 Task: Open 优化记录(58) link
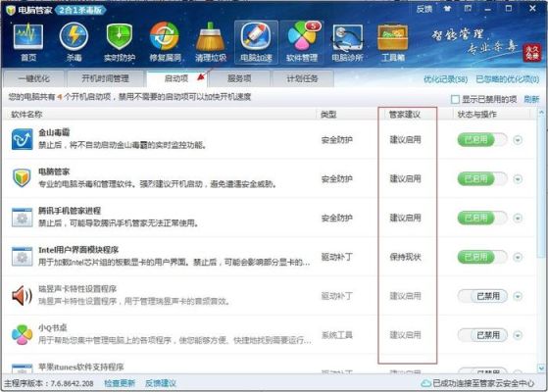click(445, 79)
